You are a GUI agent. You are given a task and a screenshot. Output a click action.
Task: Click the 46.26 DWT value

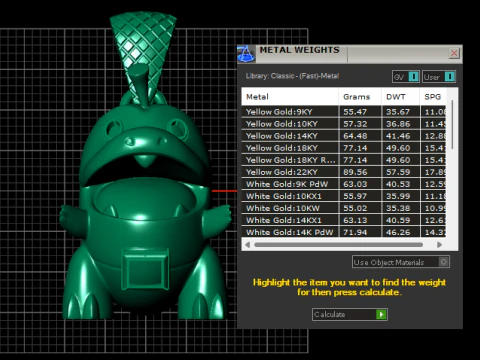(x=398, y=232)
